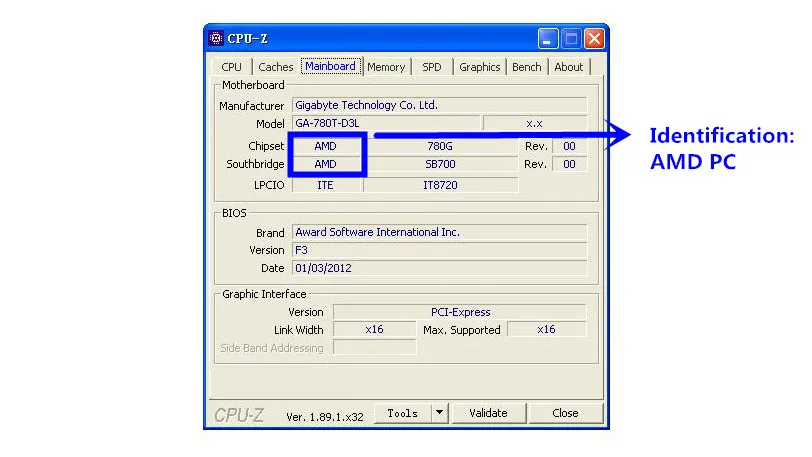Click the Southbridge Rev. value 00
The image size is (812, 457).
pos(570,164)
